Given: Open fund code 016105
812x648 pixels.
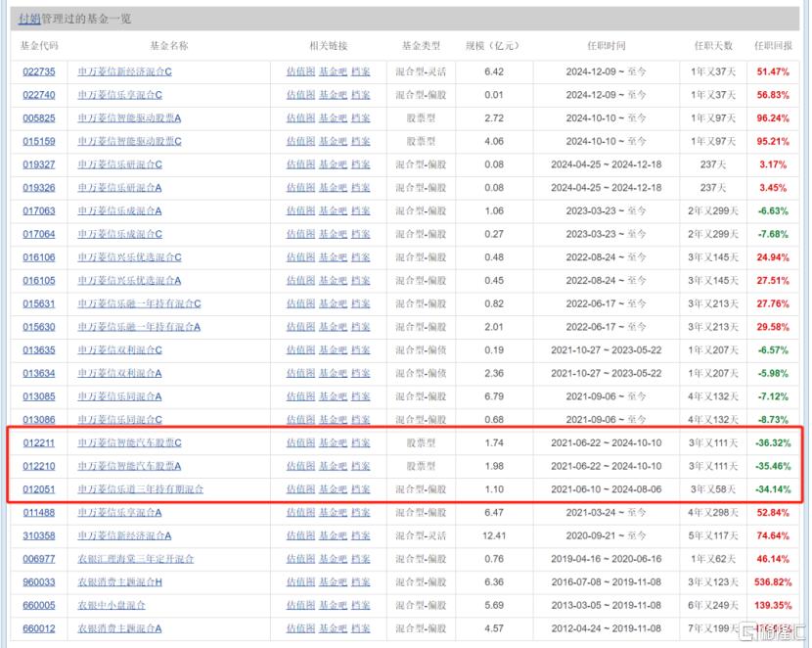Looking at the screenshot, I should point(39,281).
